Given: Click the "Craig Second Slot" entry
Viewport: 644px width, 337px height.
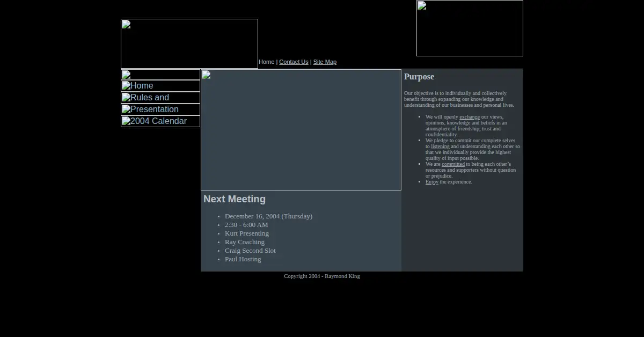Looking at the screenshot, I should point(250,251).
